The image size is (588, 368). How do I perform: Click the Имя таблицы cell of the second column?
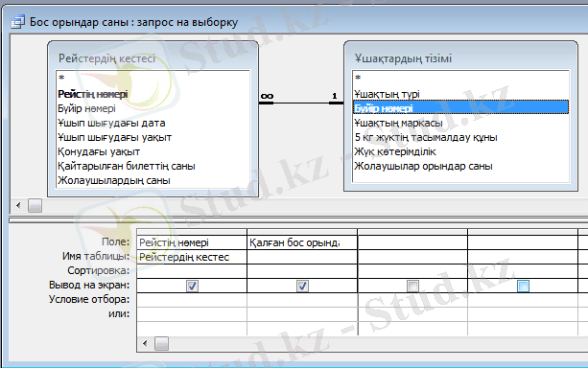302,257
